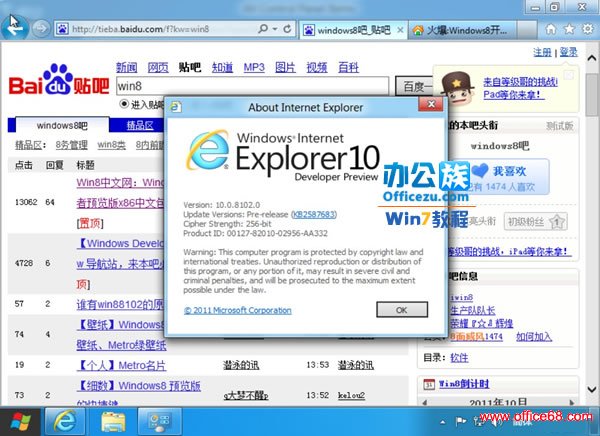Image resolution: width=600 pixels, height=436 pixels.
Task: Click the 网页 navigation link
Action: pyautogui.click(x=158, y=68)
